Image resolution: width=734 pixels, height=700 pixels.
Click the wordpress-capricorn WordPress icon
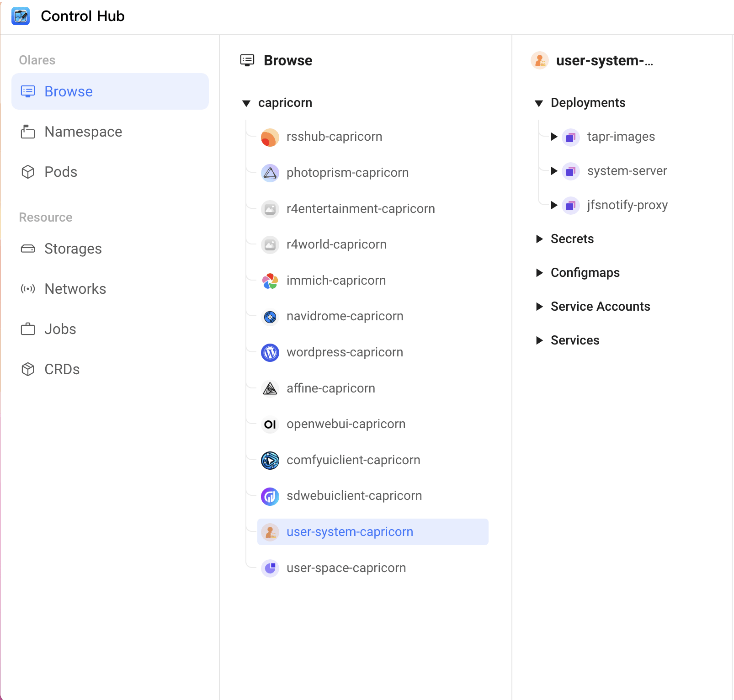pos(270,353)
